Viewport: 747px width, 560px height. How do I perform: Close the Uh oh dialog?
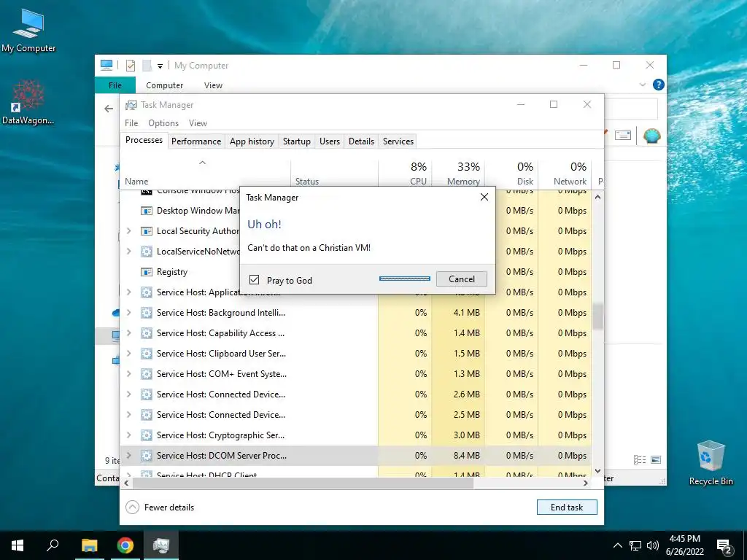[484, 197]
